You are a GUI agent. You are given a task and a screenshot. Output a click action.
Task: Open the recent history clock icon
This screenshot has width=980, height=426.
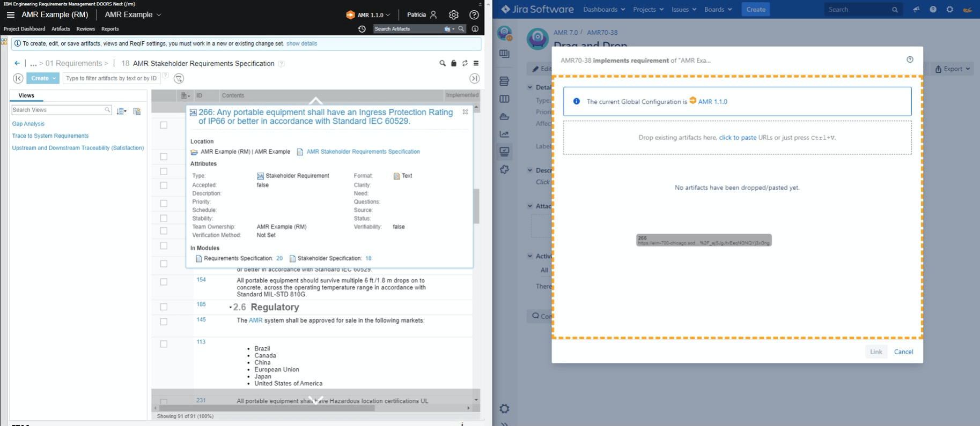tap(362, 29)
